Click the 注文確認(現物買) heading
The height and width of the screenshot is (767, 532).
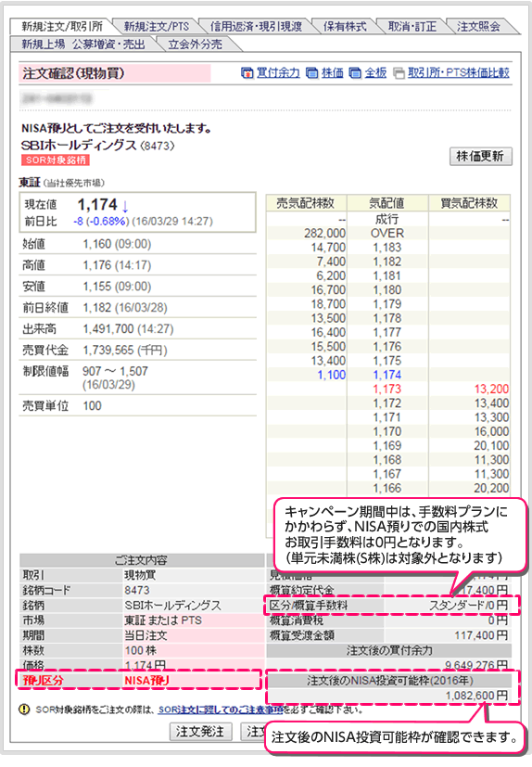[x=73, y=73]
